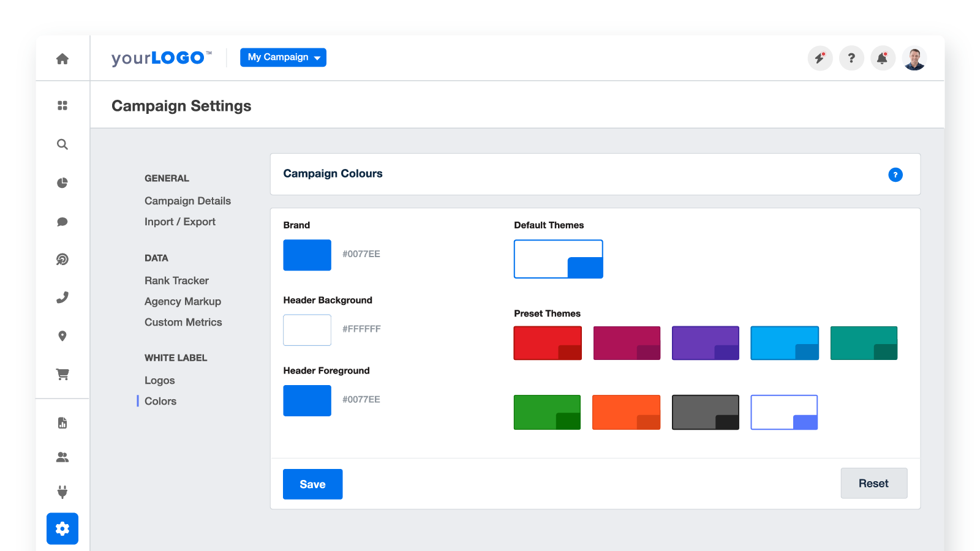
Task: Pick the Brand color swatch
Action: tap(307, 255)
